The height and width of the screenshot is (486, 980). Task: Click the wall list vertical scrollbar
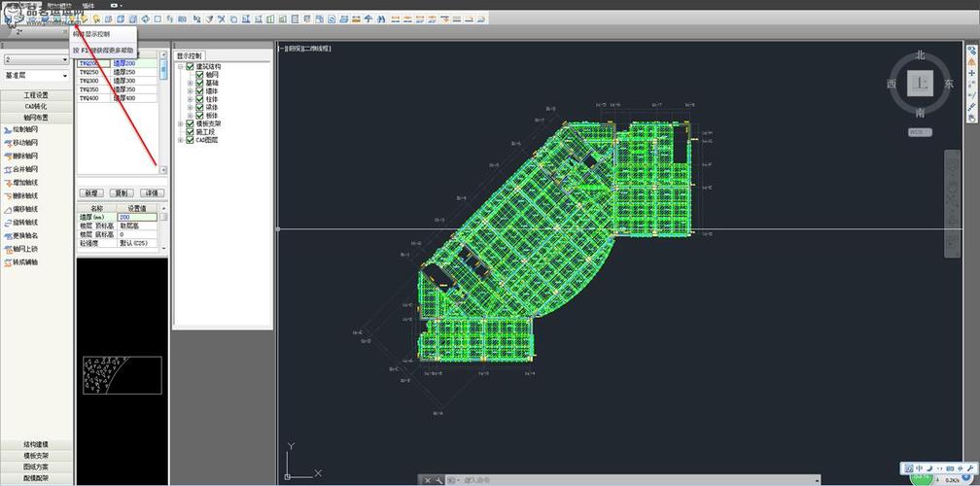[x=163, y=113]
